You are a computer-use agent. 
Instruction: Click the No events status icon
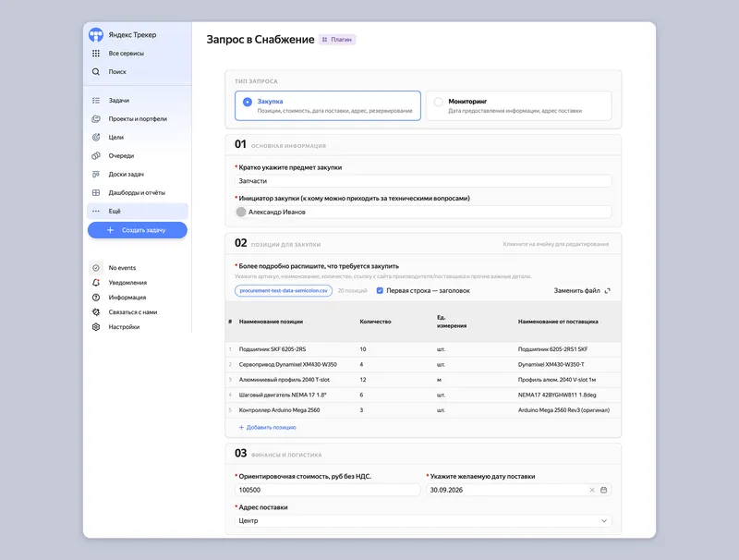pos(96,268)
